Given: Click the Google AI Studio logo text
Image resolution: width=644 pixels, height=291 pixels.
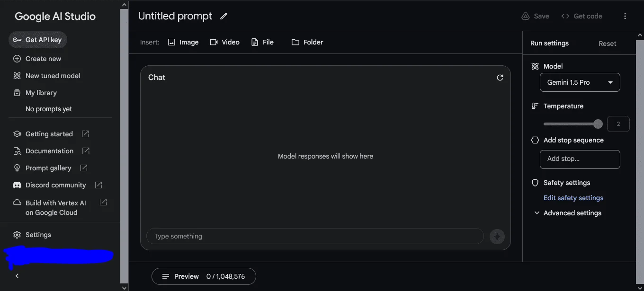Looking at the screenshot, I should point(55,16).
